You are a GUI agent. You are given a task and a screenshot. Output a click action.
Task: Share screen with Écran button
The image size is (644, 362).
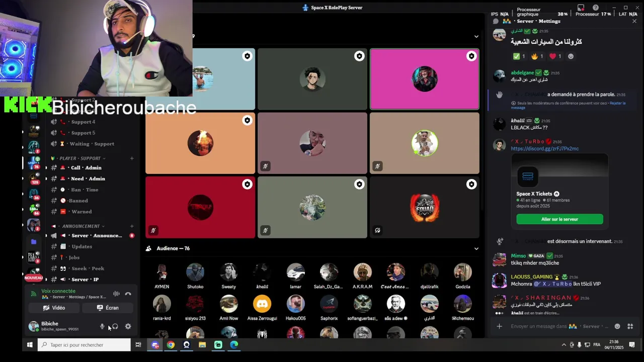pyautogui.click(x=108, y=308)
